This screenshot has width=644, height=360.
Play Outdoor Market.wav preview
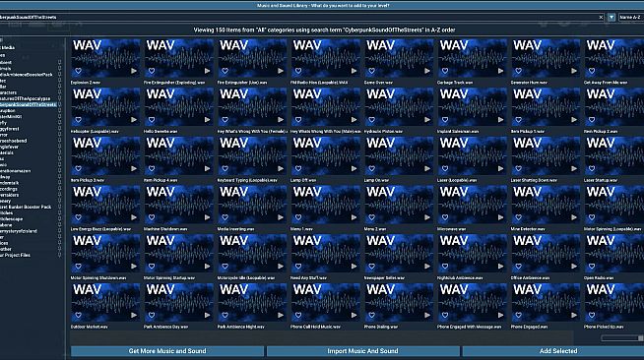[134, 315]
